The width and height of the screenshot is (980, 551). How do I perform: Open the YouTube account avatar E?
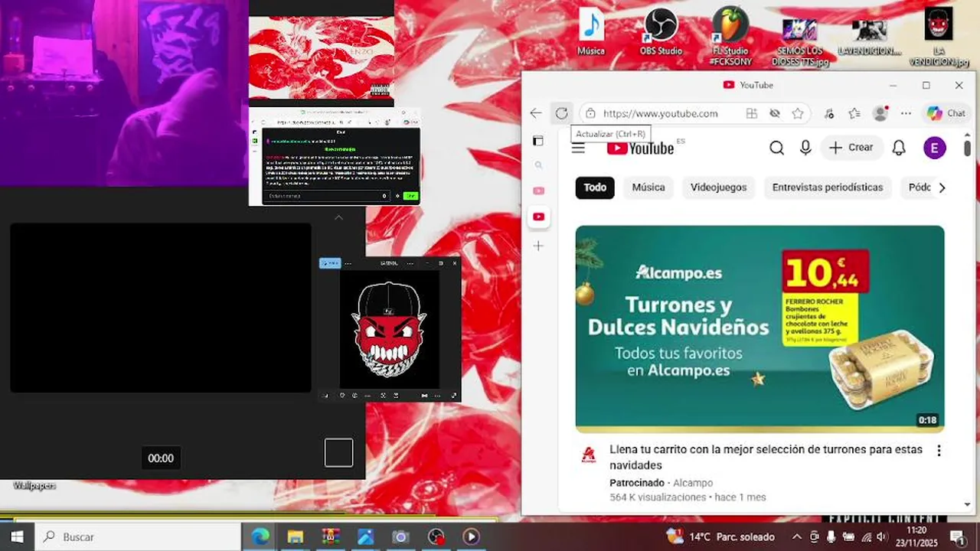[x=934, y=148]
